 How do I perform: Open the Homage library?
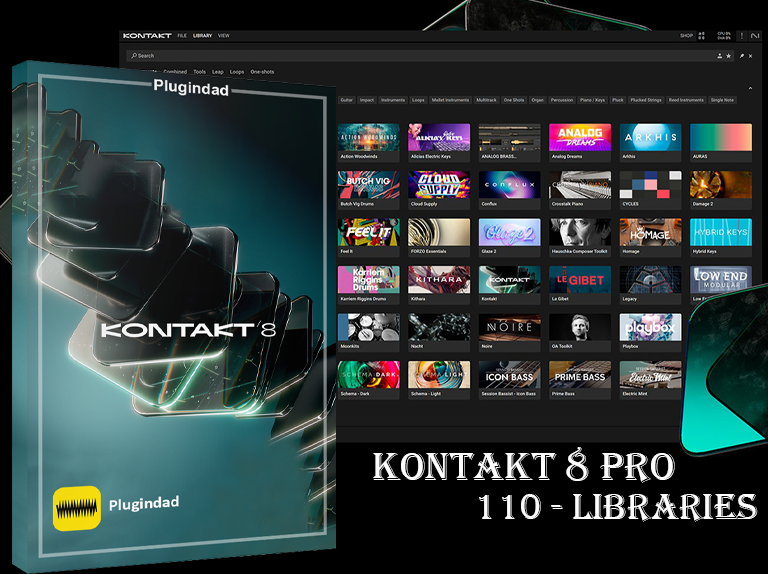click(x=650, y=238)
